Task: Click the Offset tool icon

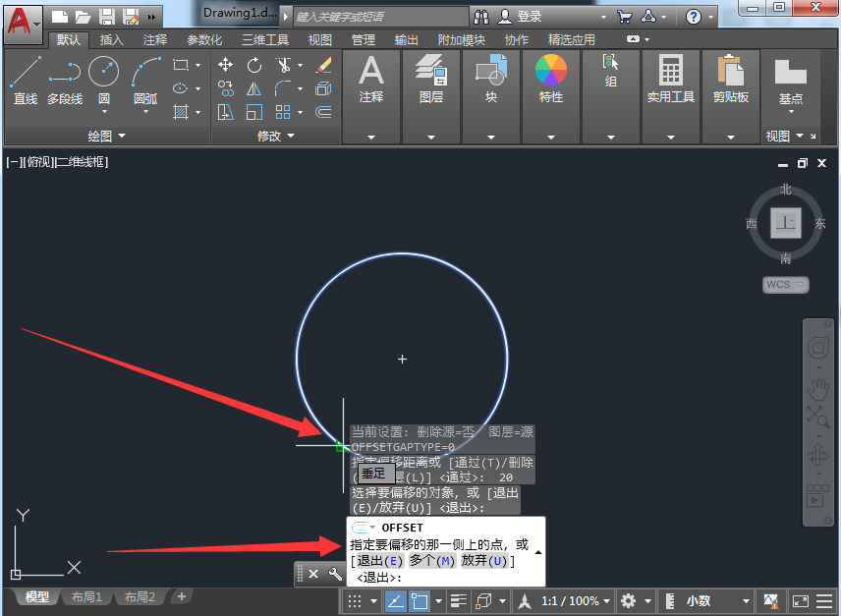Action: pos(323,112)
